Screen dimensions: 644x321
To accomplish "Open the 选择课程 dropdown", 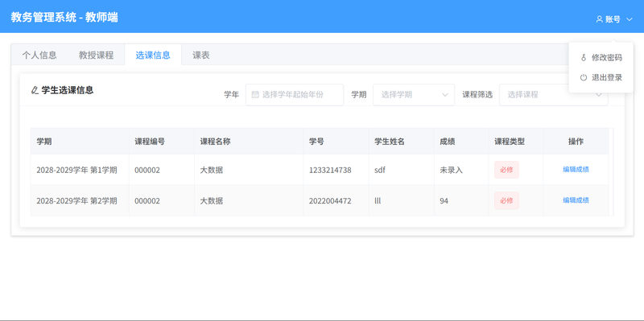I will point(553,94).
